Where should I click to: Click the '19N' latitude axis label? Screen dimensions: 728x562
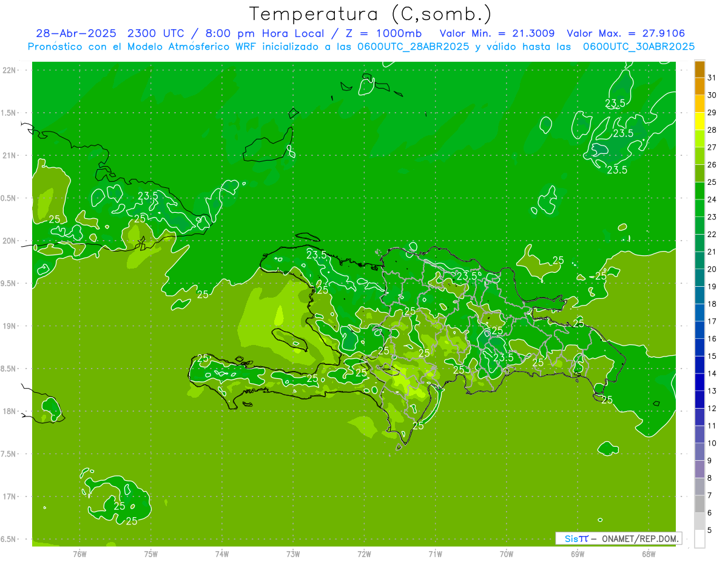[x=10, y=326]
